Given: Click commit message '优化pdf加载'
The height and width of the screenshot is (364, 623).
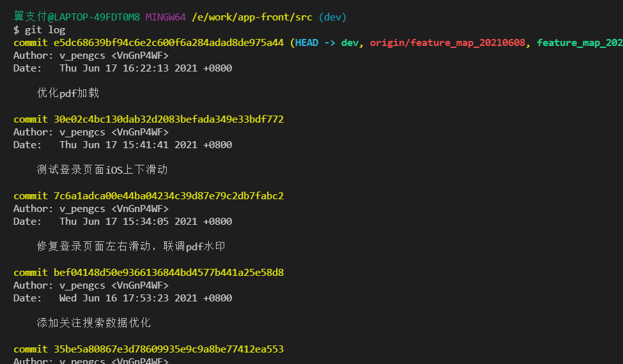Looking at the screenshot, I should (x=68, y=93).
